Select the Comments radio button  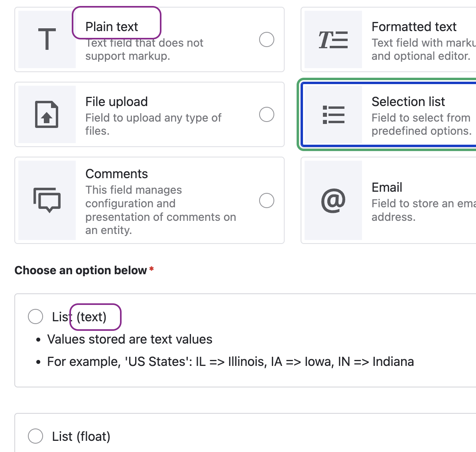pos(267,200)
